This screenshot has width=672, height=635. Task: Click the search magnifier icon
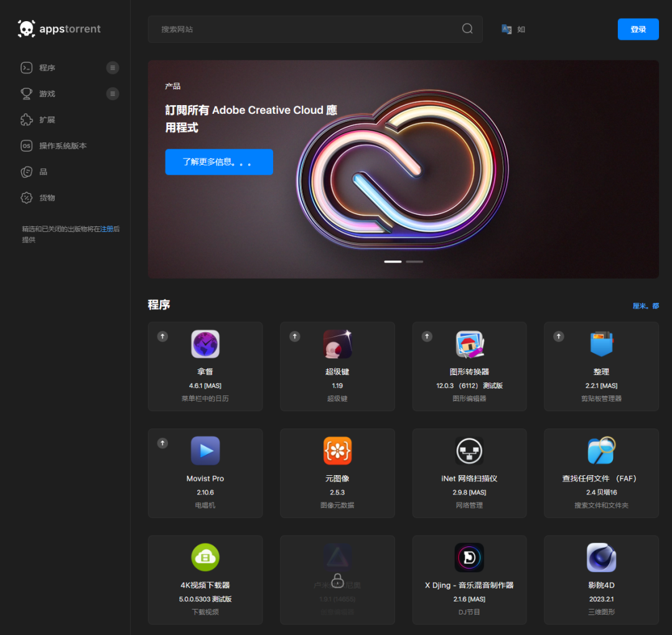coord(467,29)
